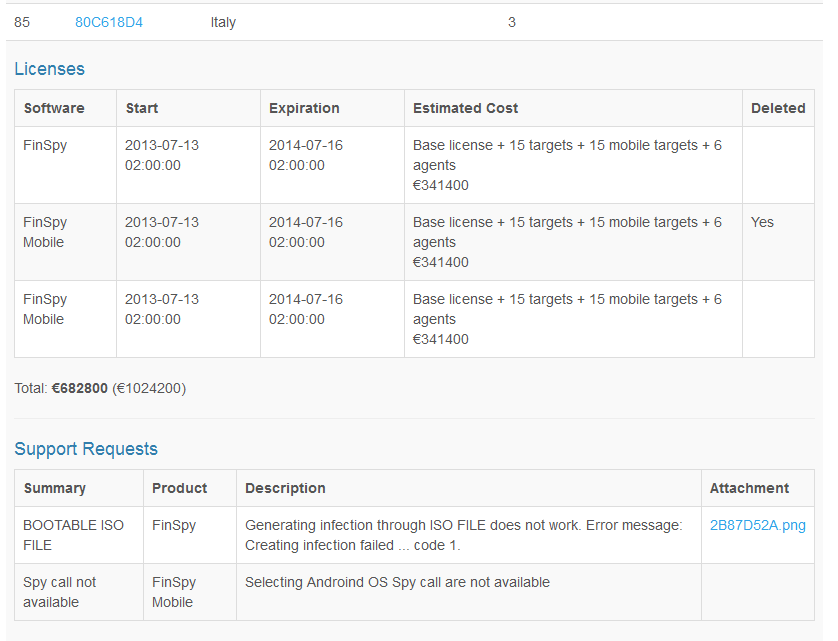Click the Selecting Androind OS description text
The image size is (838, 641).
pos(397,582)
